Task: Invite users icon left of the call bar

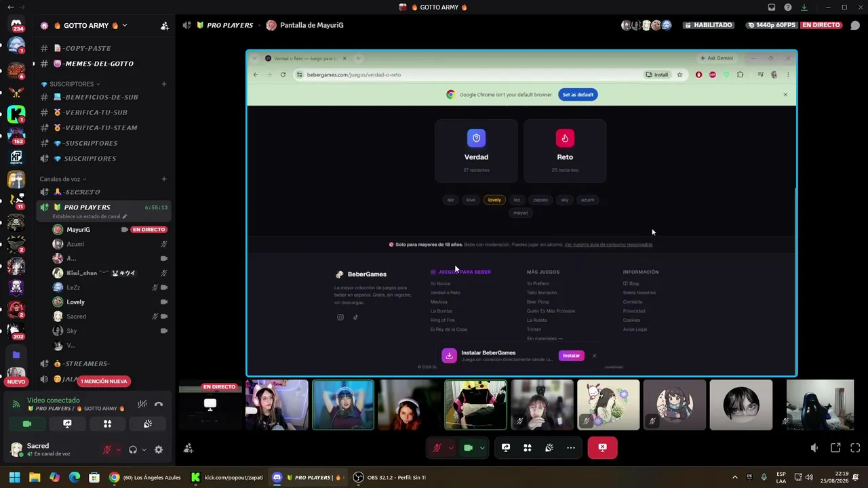Action: (189, 448)
